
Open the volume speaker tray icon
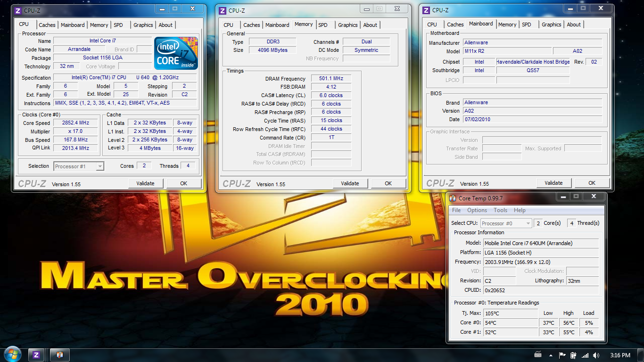(x=596, y=355)
